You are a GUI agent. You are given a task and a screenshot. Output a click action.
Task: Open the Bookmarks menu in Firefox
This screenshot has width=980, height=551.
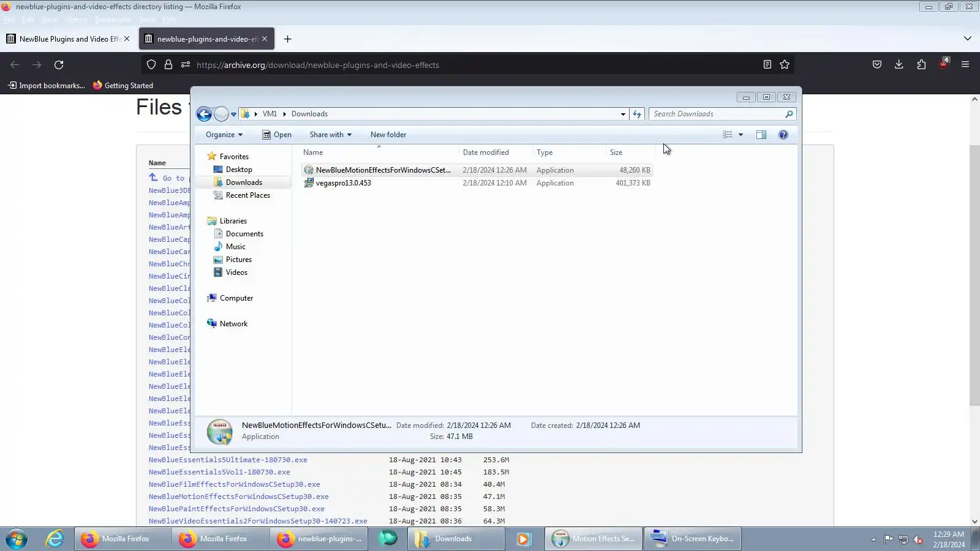(113, 20)
